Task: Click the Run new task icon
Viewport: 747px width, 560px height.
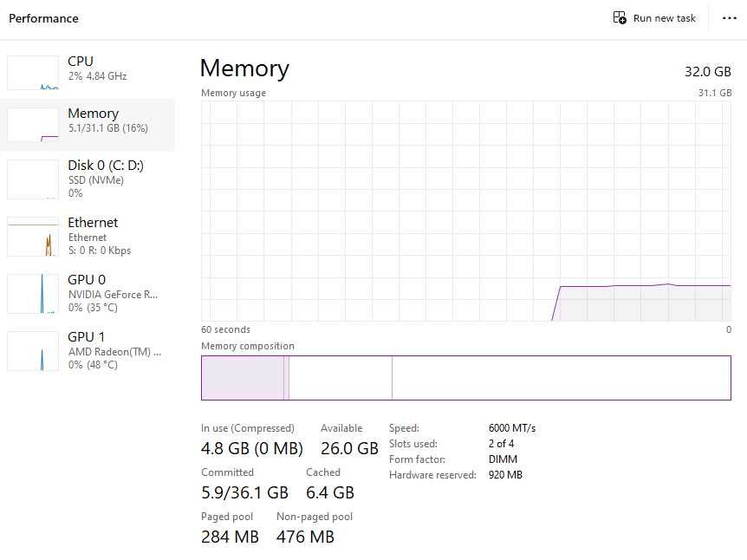Action: (620, 18)
